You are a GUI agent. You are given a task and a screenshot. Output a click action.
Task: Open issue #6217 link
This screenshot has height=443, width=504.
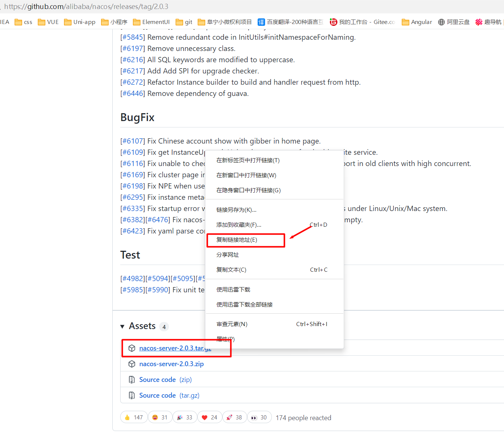(133, 71)
